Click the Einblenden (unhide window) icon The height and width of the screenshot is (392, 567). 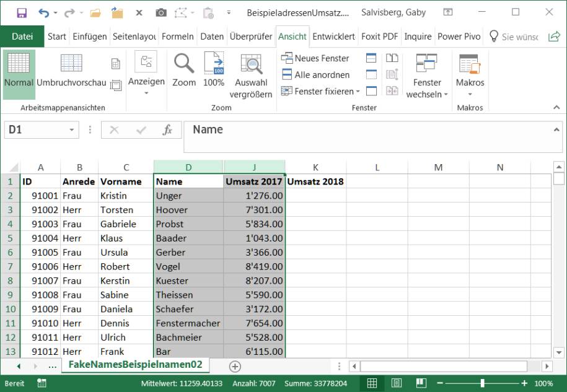(371, 90)
